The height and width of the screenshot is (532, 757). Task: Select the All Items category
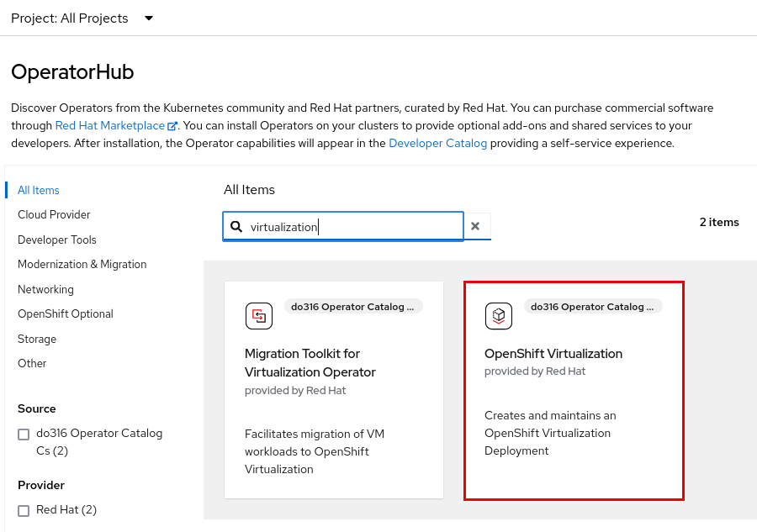(x=39, y=191)
